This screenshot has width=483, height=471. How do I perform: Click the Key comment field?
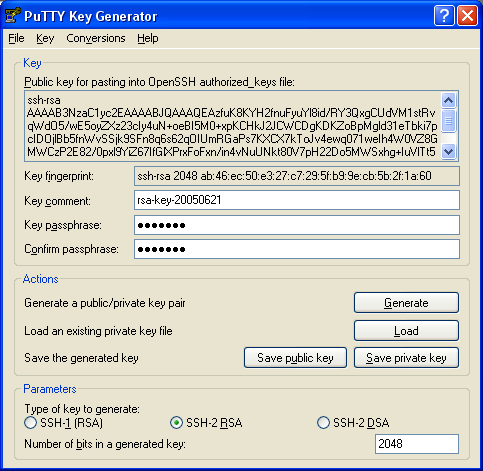pyautogui.click(x=297, y=200)
